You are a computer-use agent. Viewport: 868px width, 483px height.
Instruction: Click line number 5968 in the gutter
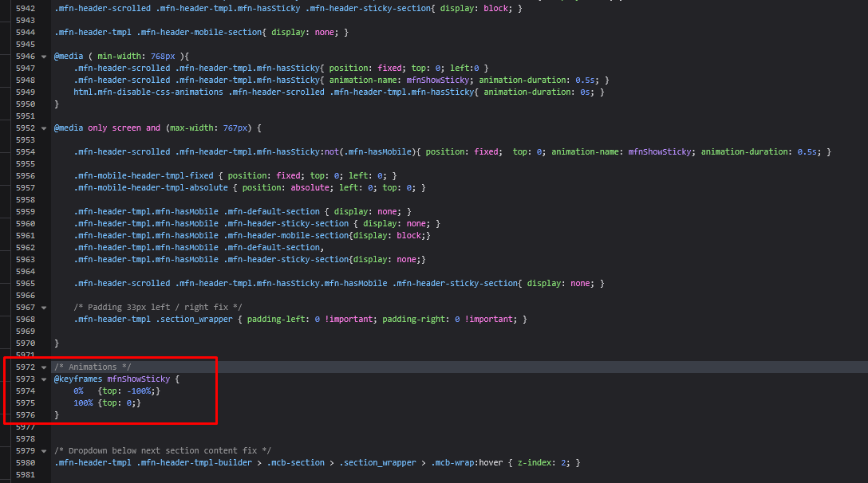click(x=26, y=319)
